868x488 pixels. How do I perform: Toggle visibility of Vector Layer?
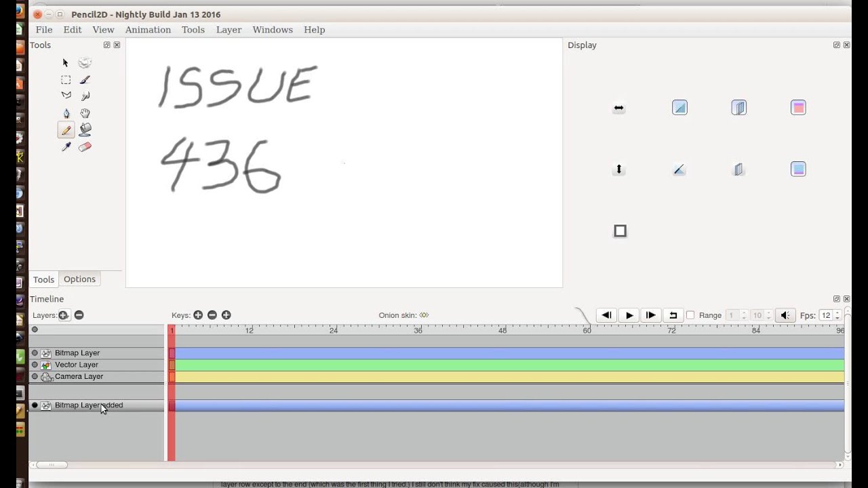coord(35,365)
